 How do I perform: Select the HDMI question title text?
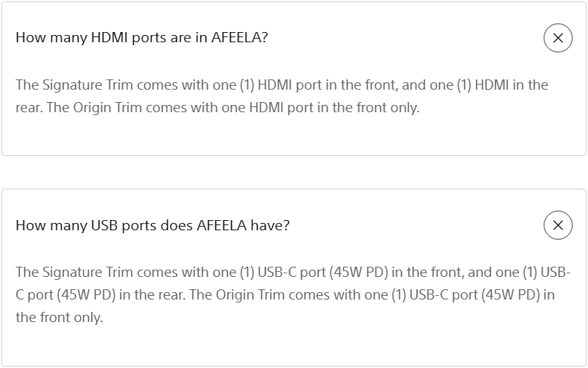click(x=142, y=38)
